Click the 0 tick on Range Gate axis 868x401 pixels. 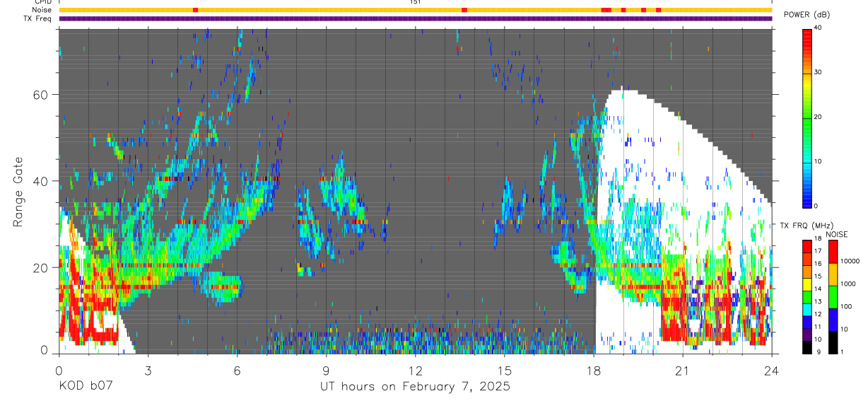coord(44,351)
